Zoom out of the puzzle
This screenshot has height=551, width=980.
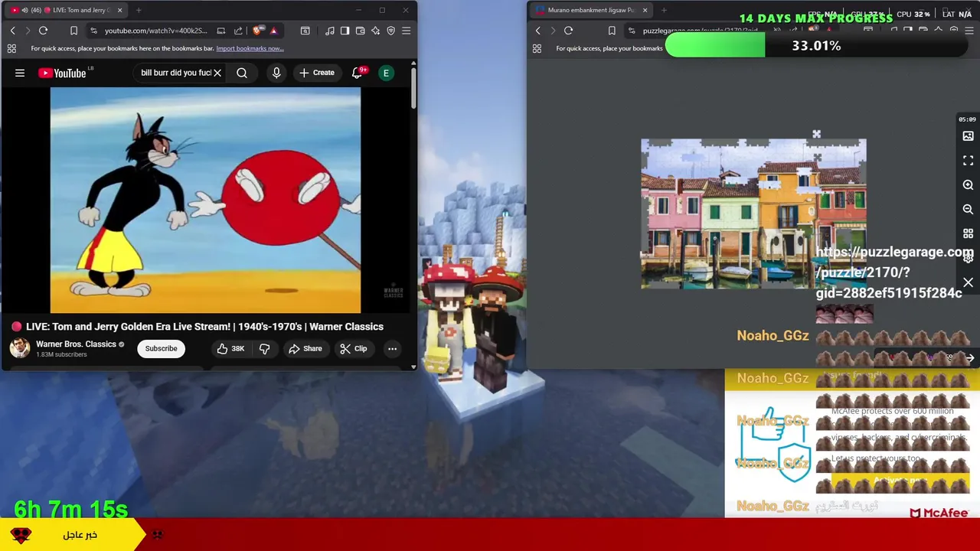(x=968, y=209)
